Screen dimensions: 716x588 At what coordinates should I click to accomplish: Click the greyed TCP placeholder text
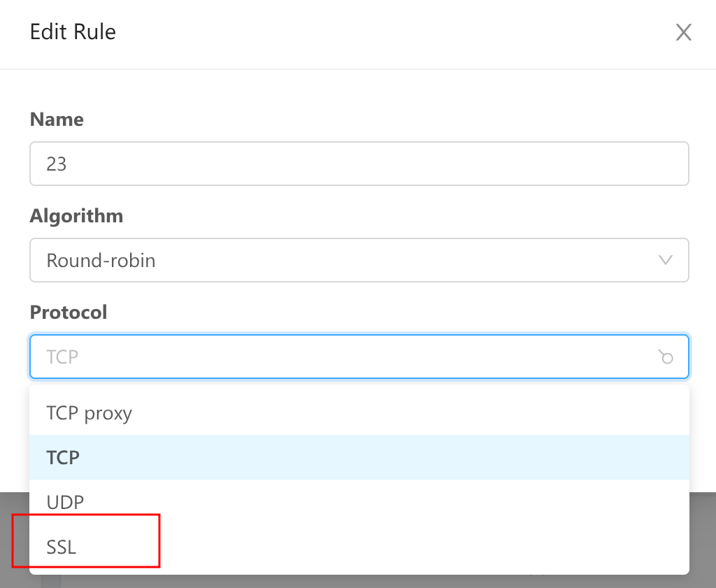tap(62, 357)
